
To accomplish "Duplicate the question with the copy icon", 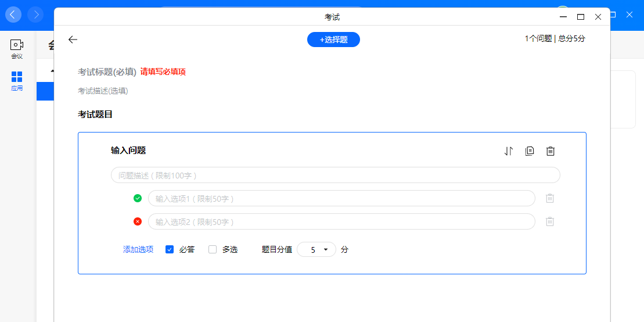I will (530, 151).
